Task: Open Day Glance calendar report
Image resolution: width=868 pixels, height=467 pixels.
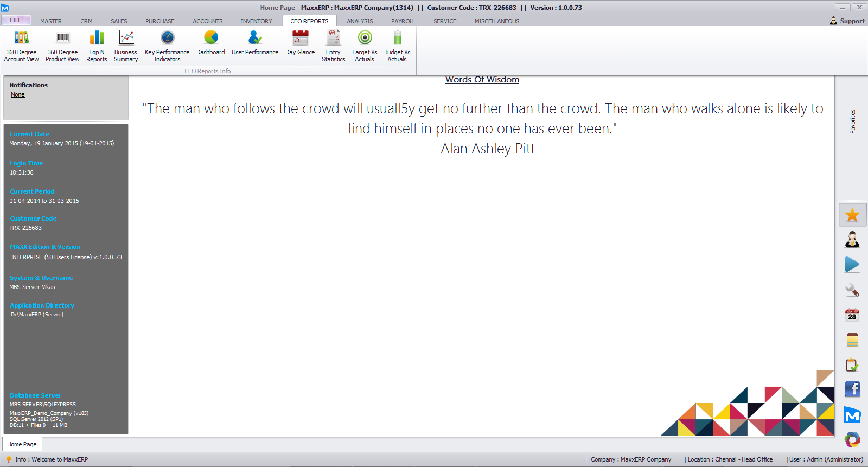Action: (300, 43)
